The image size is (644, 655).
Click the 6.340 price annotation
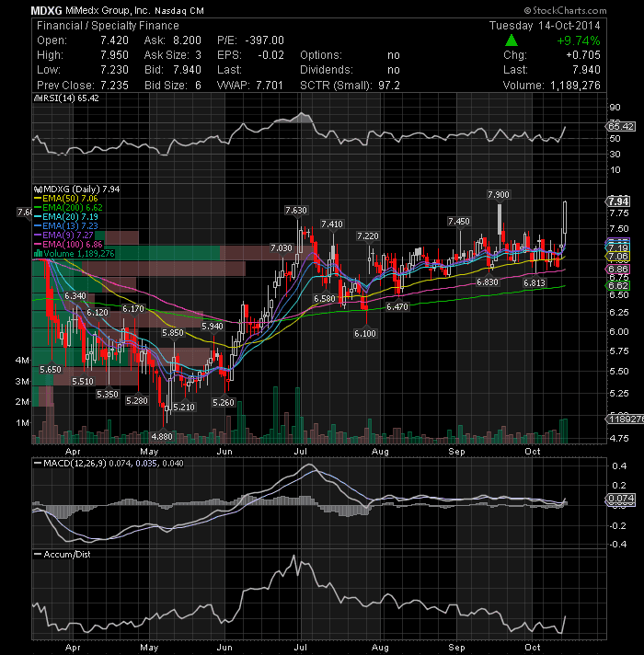point(75,296)
